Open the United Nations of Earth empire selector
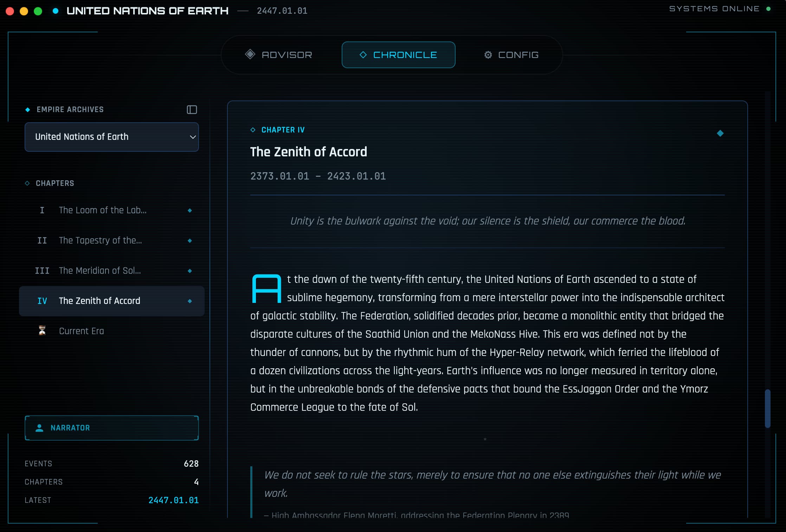The height and width of the screenshot is (532, 786). (111, 137)
